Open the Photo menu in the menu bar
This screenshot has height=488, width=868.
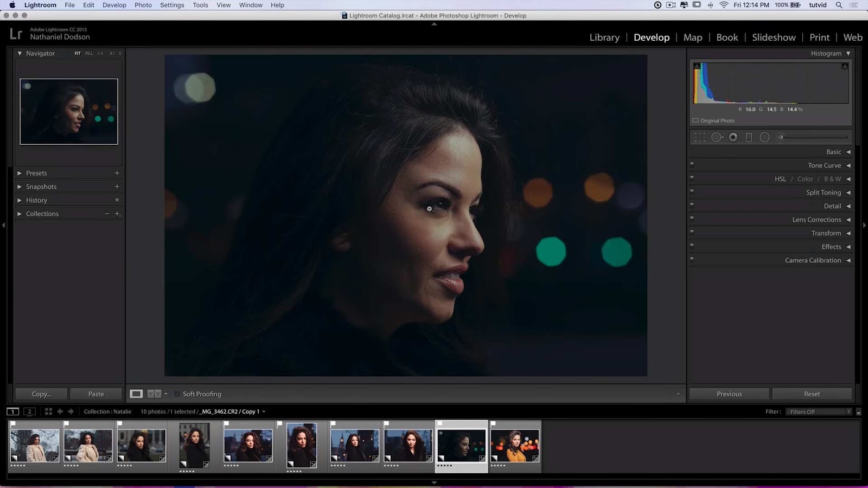pyautogui.click(x=143, y=5)
